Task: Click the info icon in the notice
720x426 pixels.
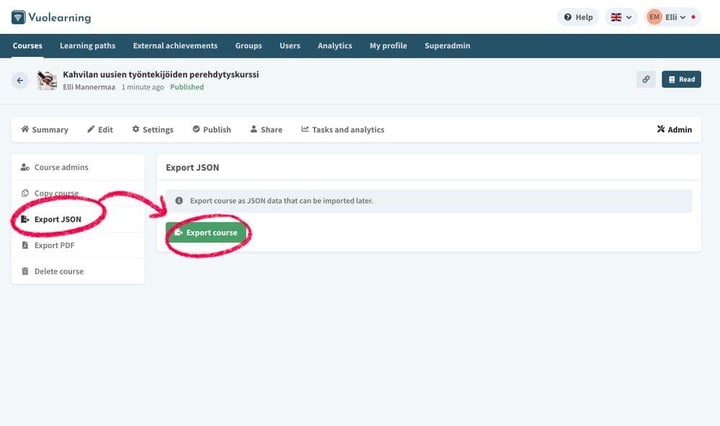Action: 179,201
